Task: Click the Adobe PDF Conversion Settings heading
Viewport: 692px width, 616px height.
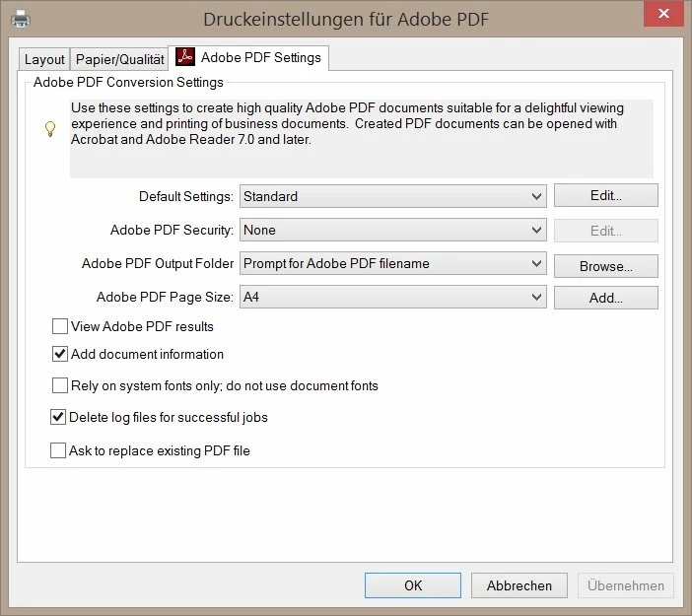Action: pyautogui.click(x=128, y=82)
